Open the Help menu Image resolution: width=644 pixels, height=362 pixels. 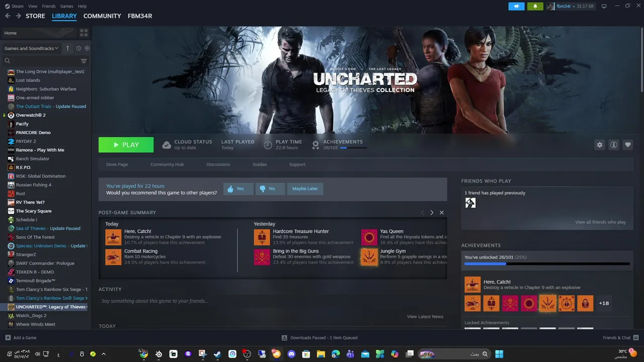point(82,6)
